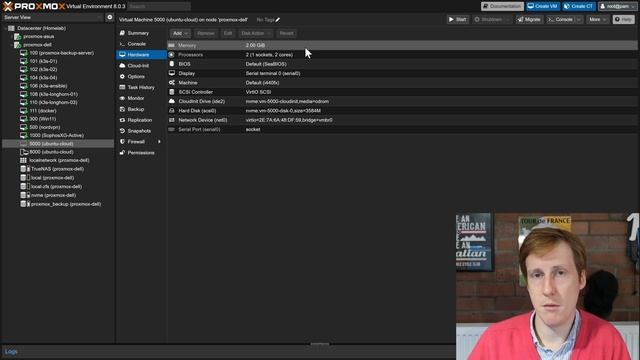
Task: Select the Memory 2.00 GiB value cell
Action: (255, 45)
